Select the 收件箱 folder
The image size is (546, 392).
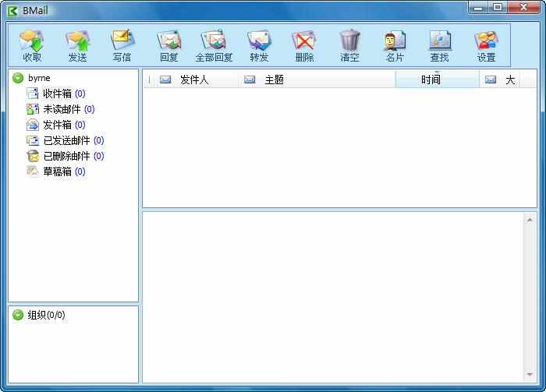[55, 94]
